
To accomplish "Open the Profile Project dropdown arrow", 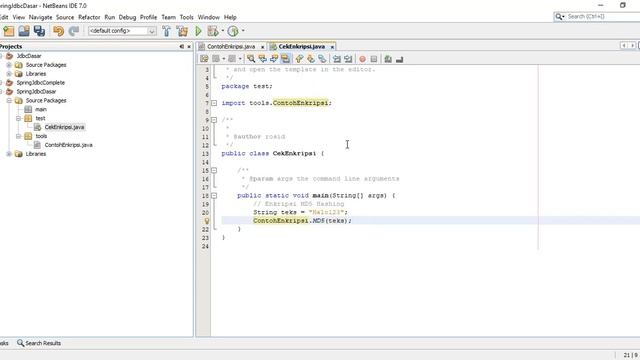I will coord(243,31).
